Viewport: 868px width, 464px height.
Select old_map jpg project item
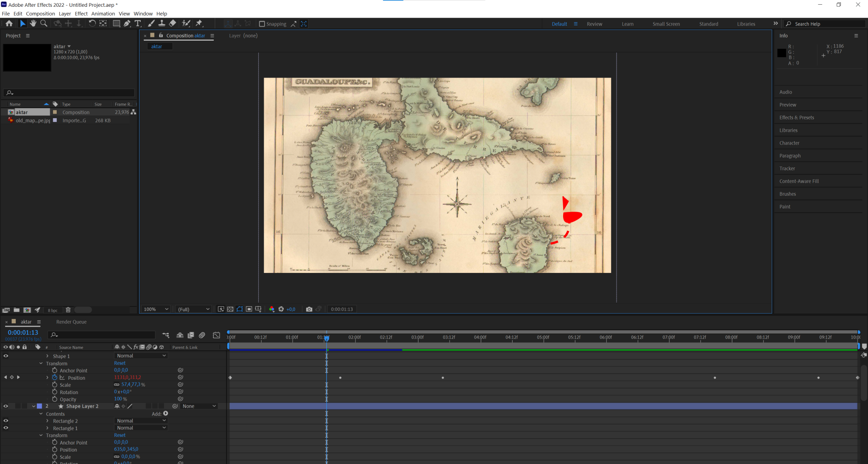[33, 121]
